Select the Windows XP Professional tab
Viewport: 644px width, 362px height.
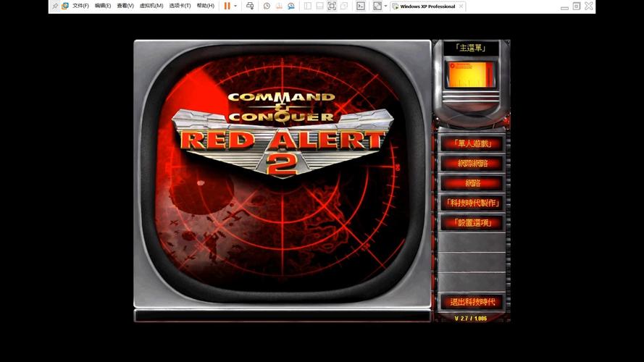pyautogui.click(x=427, y=7)
